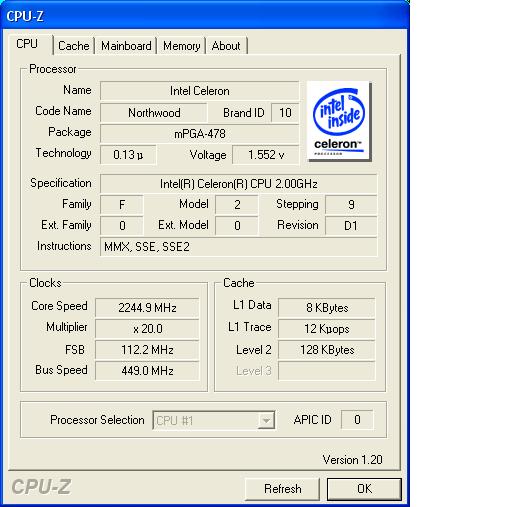Viewport: 512px width, 507px height.
Task: Click the Refresh button
Action: click(x=282, y=489)
